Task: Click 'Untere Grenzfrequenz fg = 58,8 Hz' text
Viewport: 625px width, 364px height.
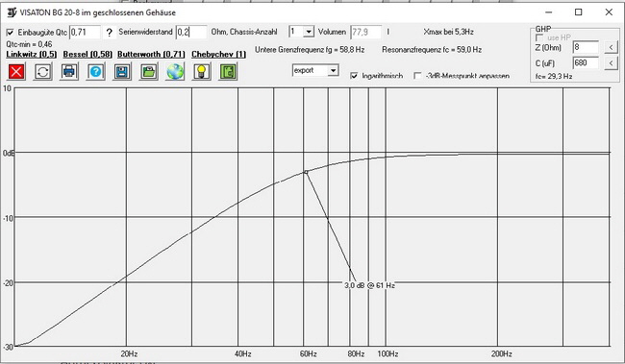Action: coord(310,50)
